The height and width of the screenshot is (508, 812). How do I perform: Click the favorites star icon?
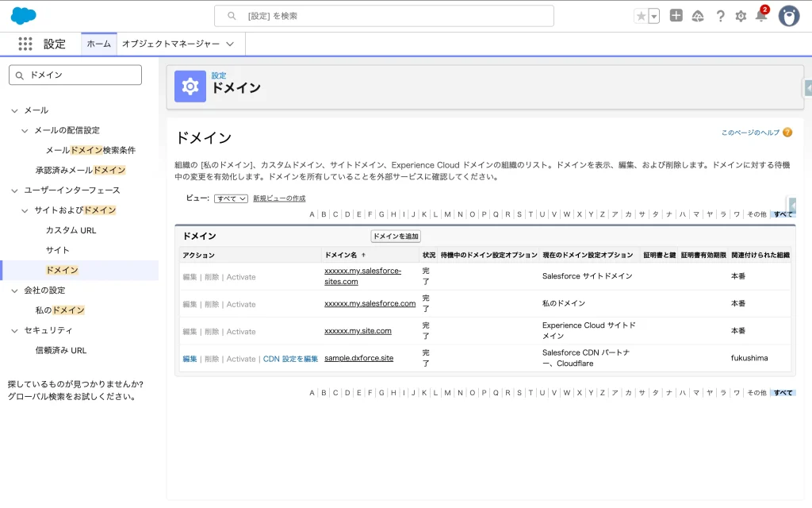click(x=641, y=16)
